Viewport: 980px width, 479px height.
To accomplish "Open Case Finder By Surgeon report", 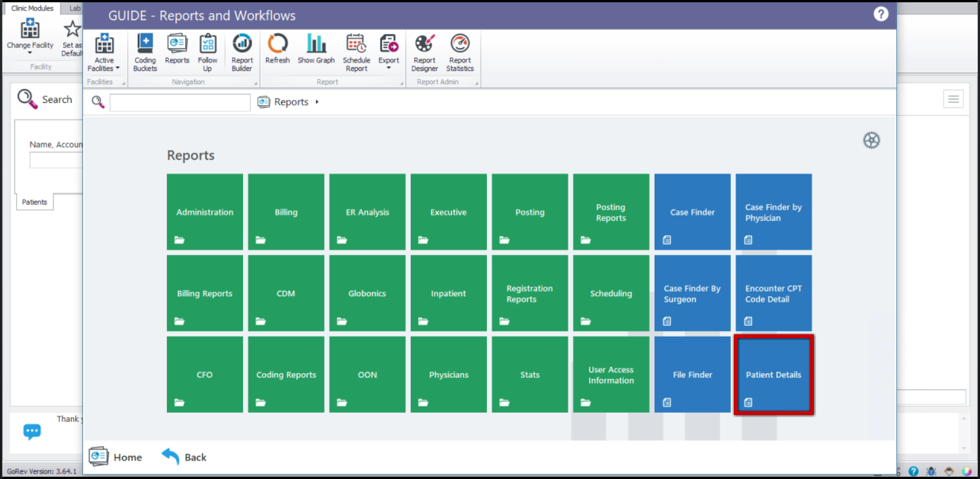I will coord(693,293).
